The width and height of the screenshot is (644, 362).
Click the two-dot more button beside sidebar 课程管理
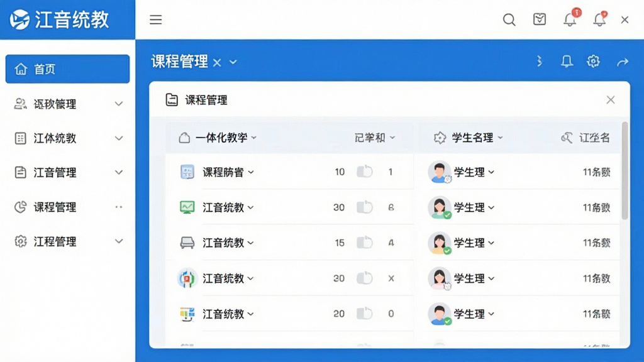(119, 207)
